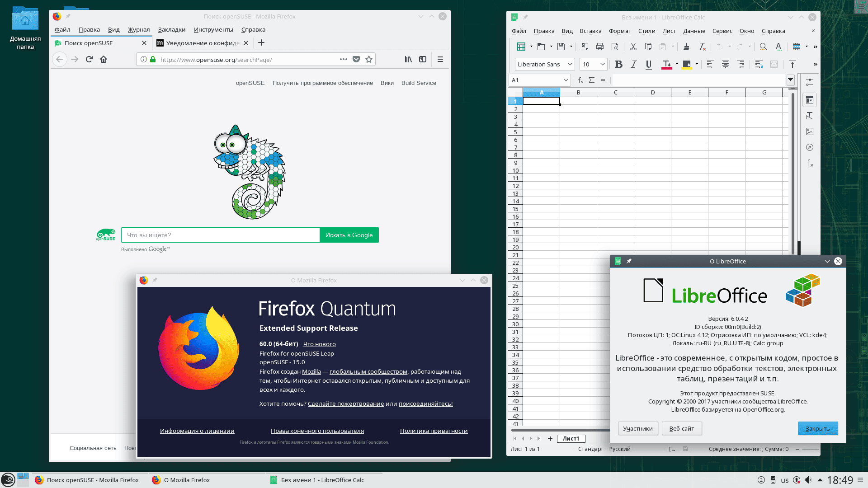Open background color dropdown arrow

click(697, 64)
